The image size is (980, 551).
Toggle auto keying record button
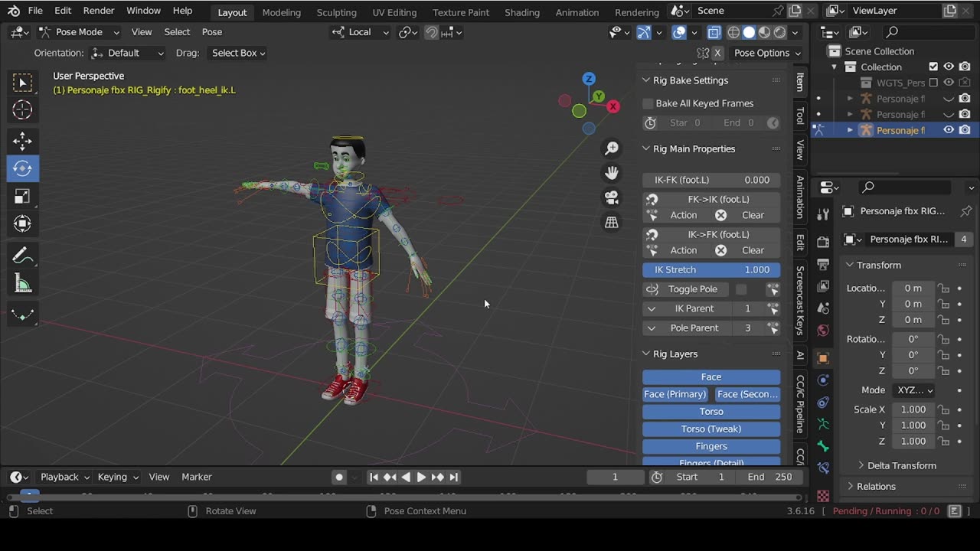click(339, 477)
